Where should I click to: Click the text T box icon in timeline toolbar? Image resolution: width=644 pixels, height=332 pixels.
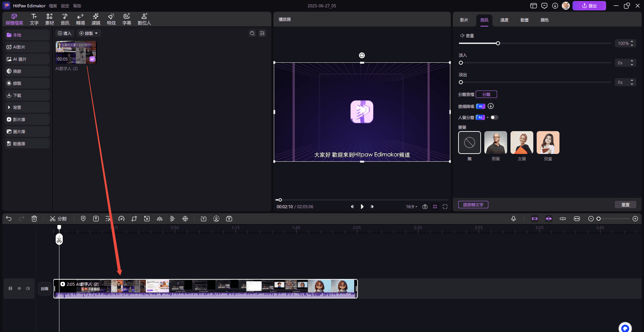pyautogui.click(x=96, y=219)
